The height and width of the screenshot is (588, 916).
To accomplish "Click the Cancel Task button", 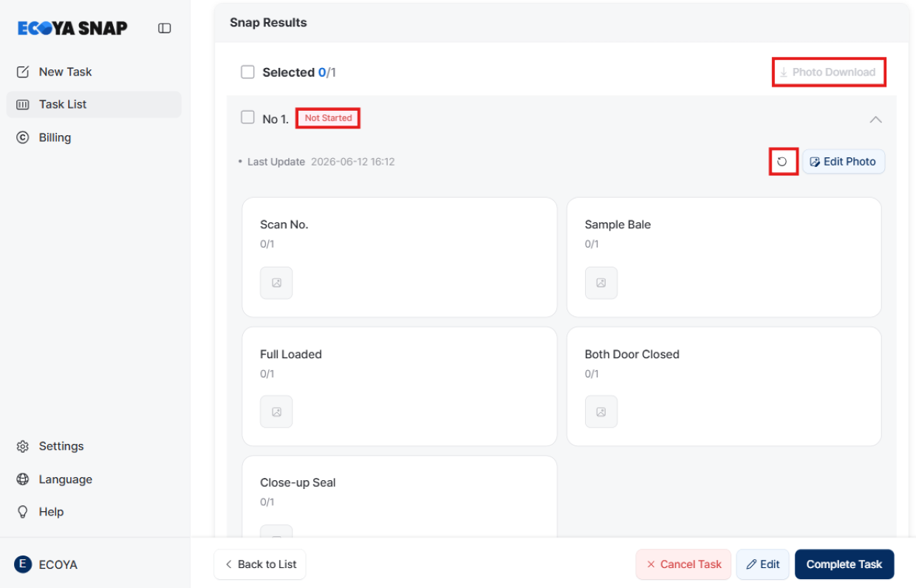I will 683,564.
